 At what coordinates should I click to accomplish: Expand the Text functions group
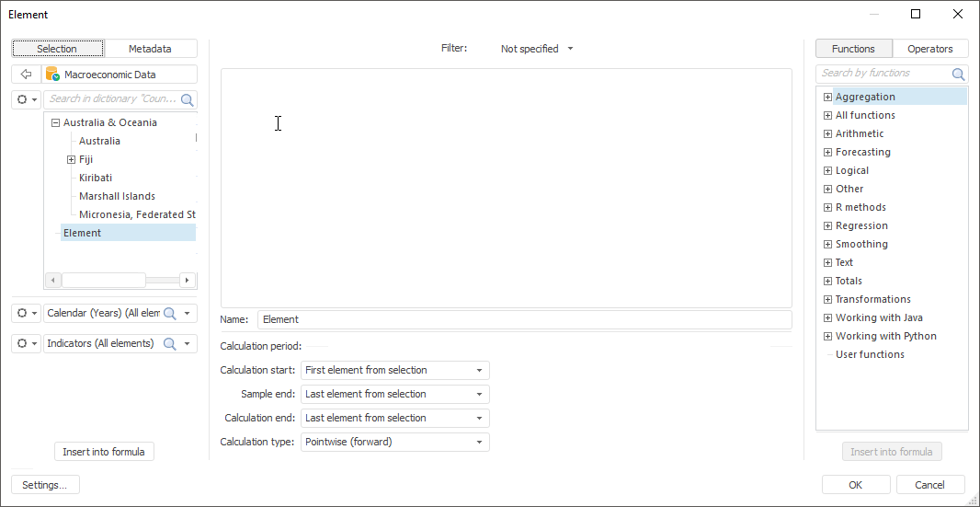coord(827,262)
